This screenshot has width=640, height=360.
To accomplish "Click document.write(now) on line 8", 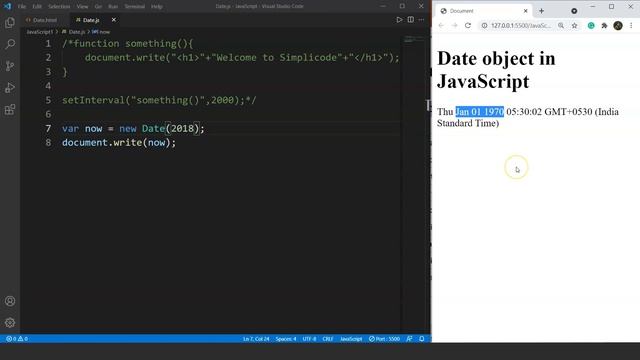I will 119,142.
